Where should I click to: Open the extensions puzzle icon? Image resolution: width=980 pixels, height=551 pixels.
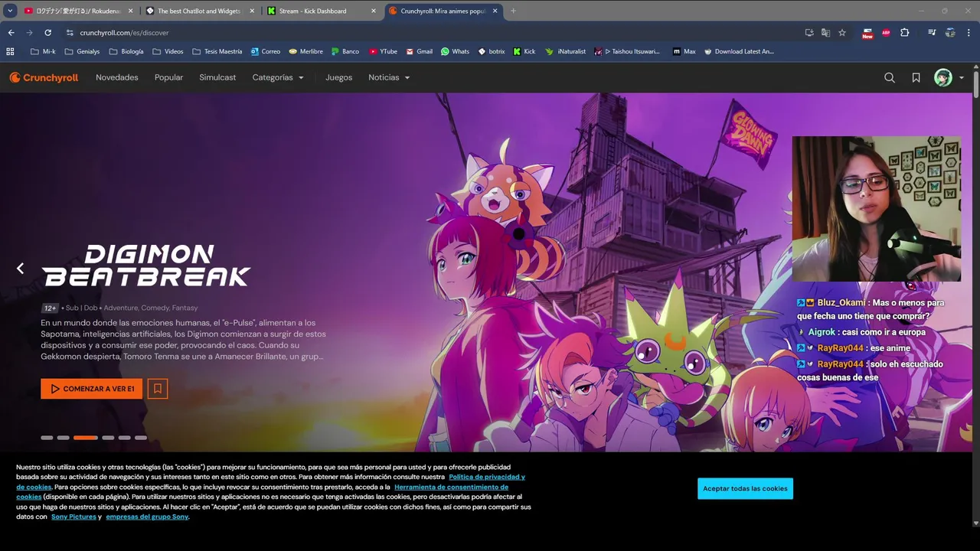[904, 33]
